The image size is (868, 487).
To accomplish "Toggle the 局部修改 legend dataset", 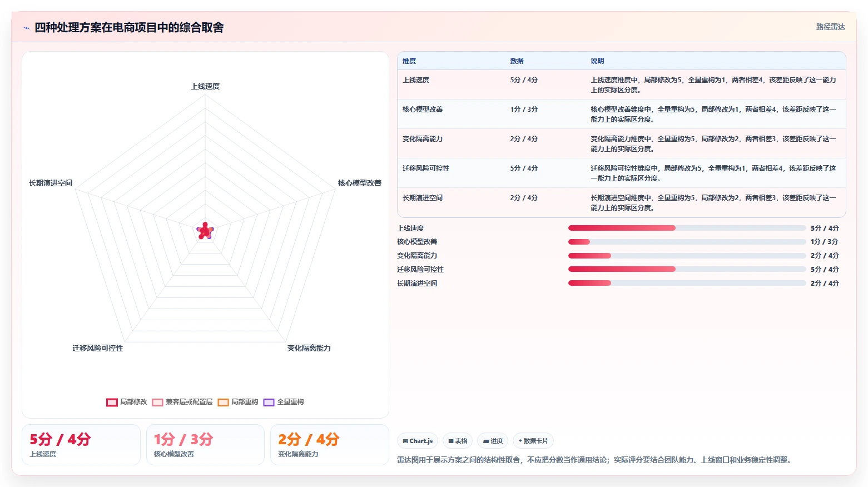I will pos(127,402).
